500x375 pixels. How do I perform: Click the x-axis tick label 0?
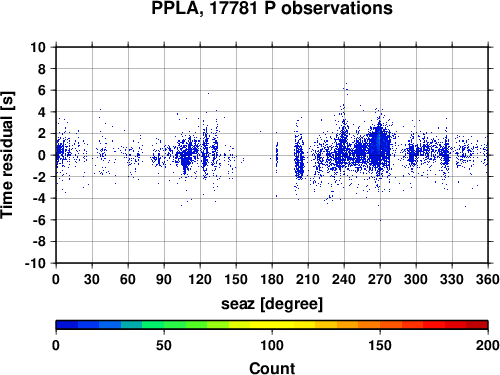tap(56, 279)
